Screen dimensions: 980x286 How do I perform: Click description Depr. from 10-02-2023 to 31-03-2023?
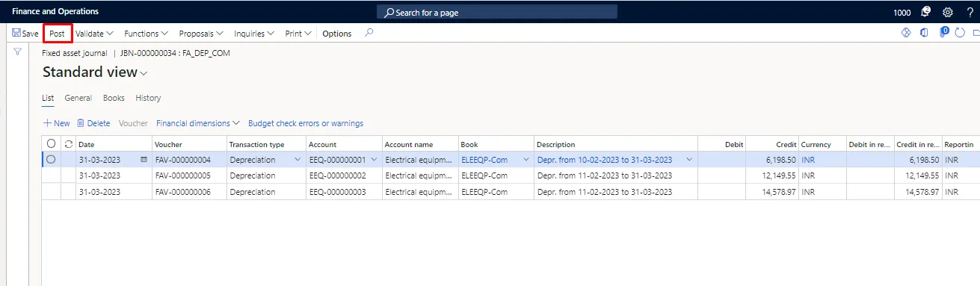click(x=605, y=160)
